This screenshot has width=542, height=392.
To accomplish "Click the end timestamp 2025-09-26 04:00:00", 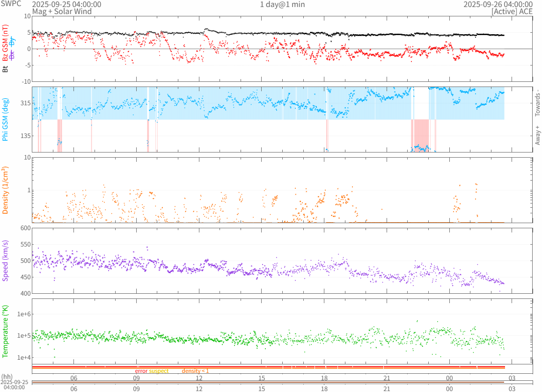I will click(x=498, y=4).
